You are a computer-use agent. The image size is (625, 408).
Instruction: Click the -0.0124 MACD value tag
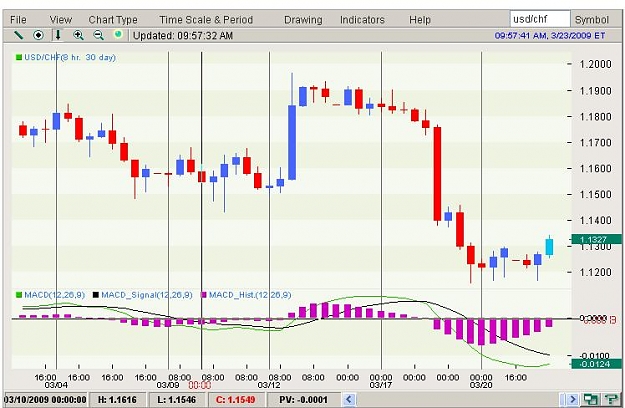[596, 364]
